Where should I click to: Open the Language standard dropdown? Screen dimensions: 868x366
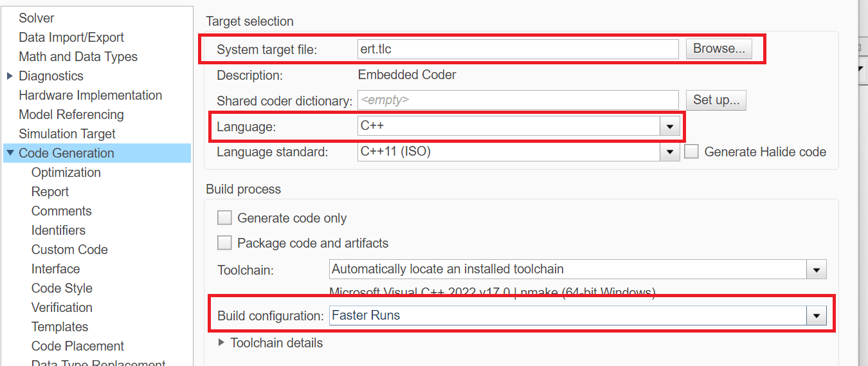[x=669, y=152]
